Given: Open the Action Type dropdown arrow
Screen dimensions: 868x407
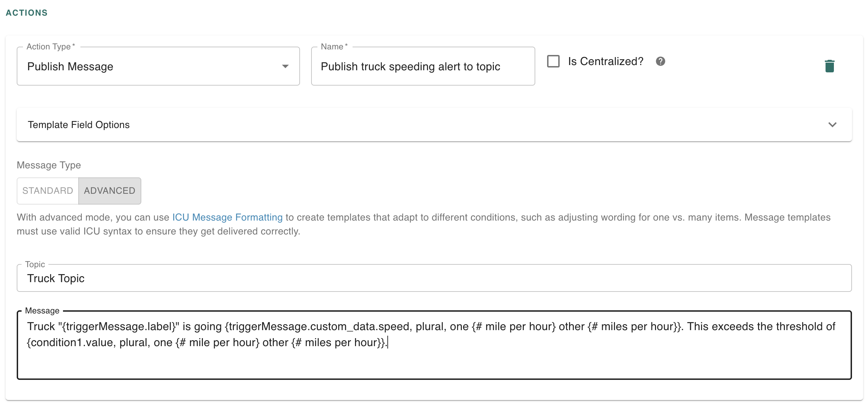Looking at the screenshot, I should pos(285,66).
